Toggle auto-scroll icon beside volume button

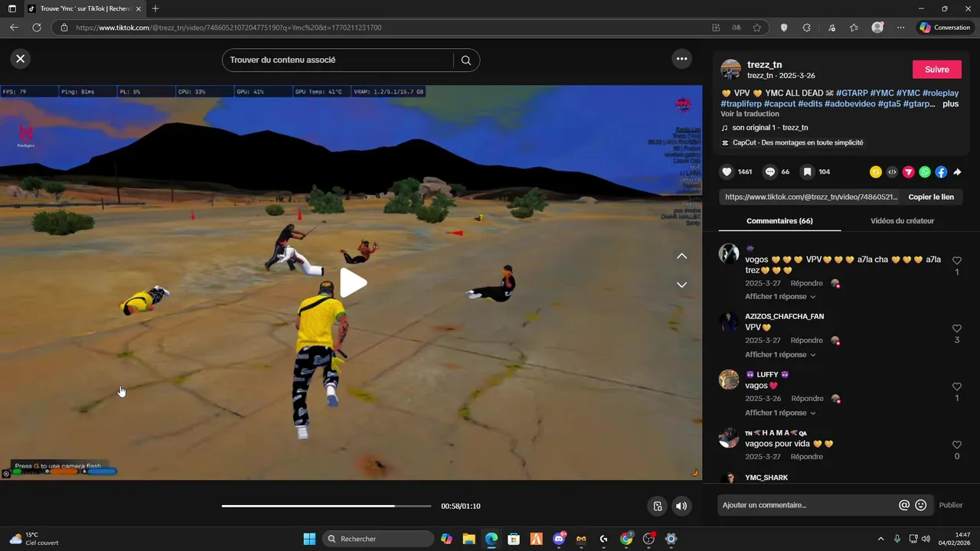coord(657,506)
